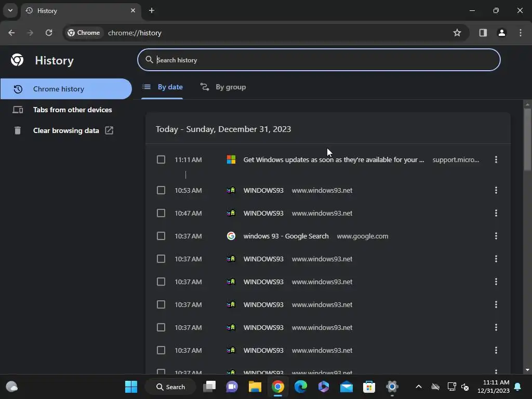Open Mail app from the taskbar
532x399 pixels.
pyautogui.click(x=347, y=387)
